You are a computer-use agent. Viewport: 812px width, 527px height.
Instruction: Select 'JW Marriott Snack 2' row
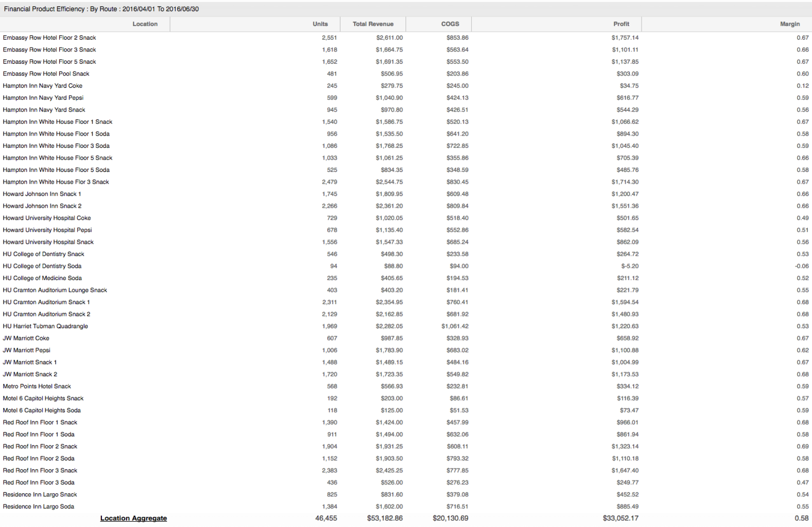tap(406, 374)
